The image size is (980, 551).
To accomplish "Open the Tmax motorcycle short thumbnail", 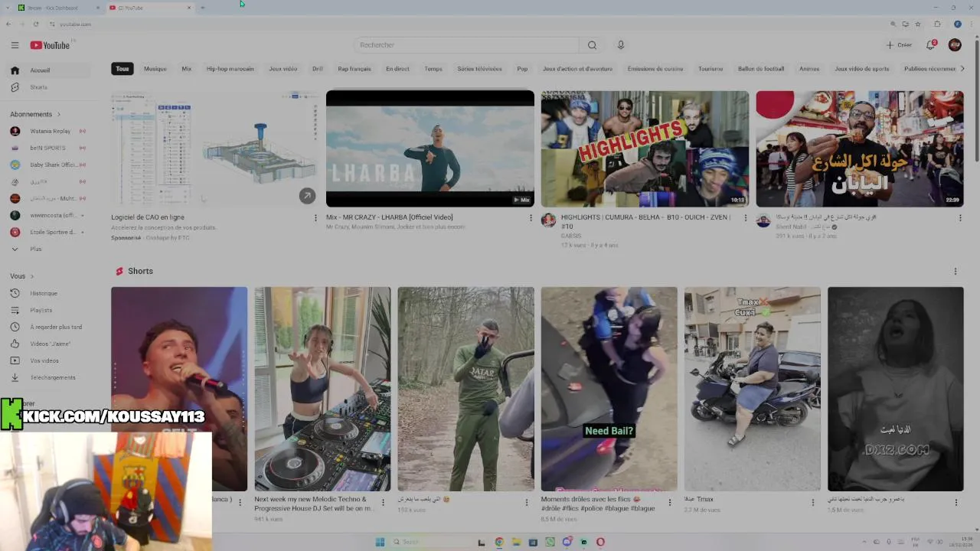I will coord(753,389).
